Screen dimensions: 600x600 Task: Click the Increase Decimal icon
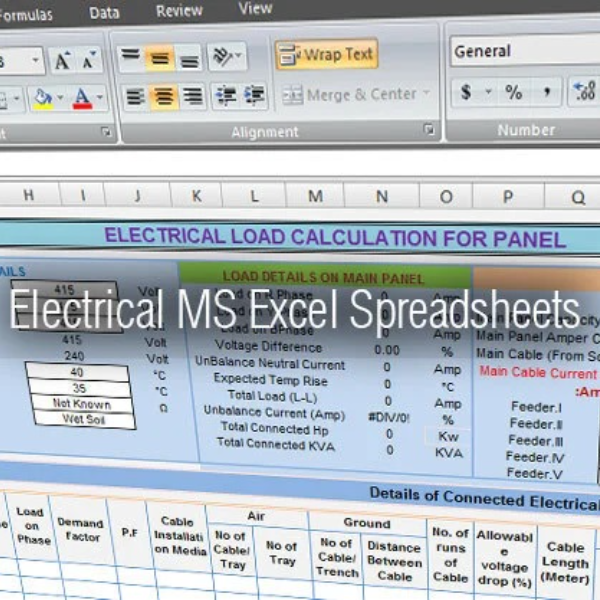[584, 92]
